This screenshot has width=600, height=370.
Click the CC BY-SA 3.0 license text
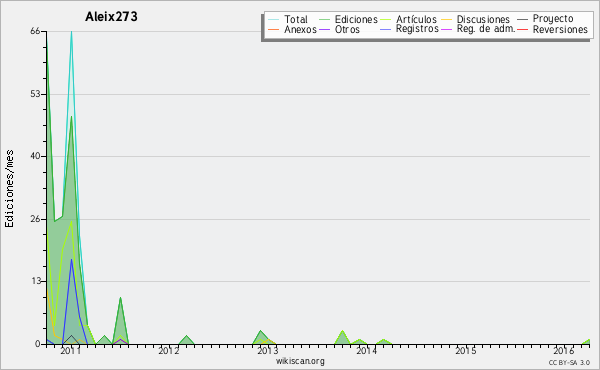pyautogui.click(x=569, y=362)
